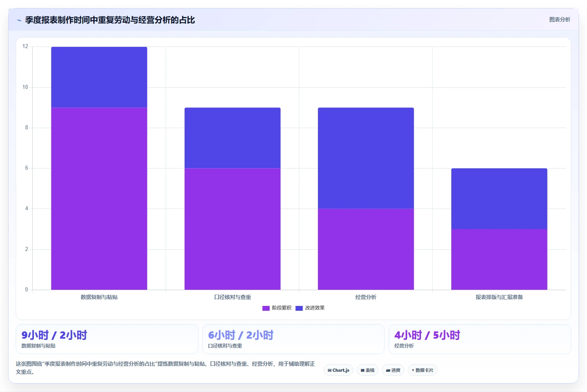Click the blue bar segment for 经营分析
The width and height of the screenshot is (587, 392).
[366, 158]
